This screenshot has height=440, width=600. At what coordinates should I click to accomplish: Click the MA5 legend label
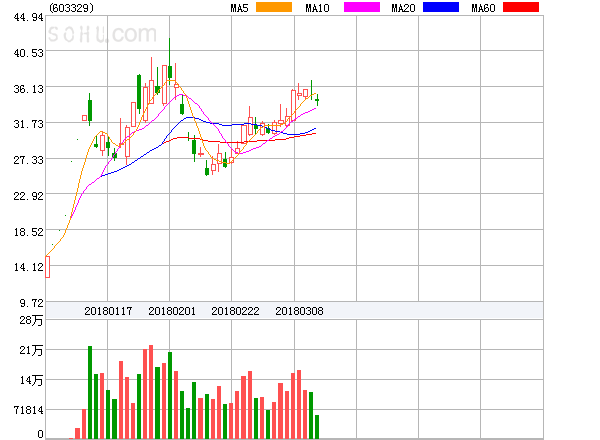[x=239, y=8]
